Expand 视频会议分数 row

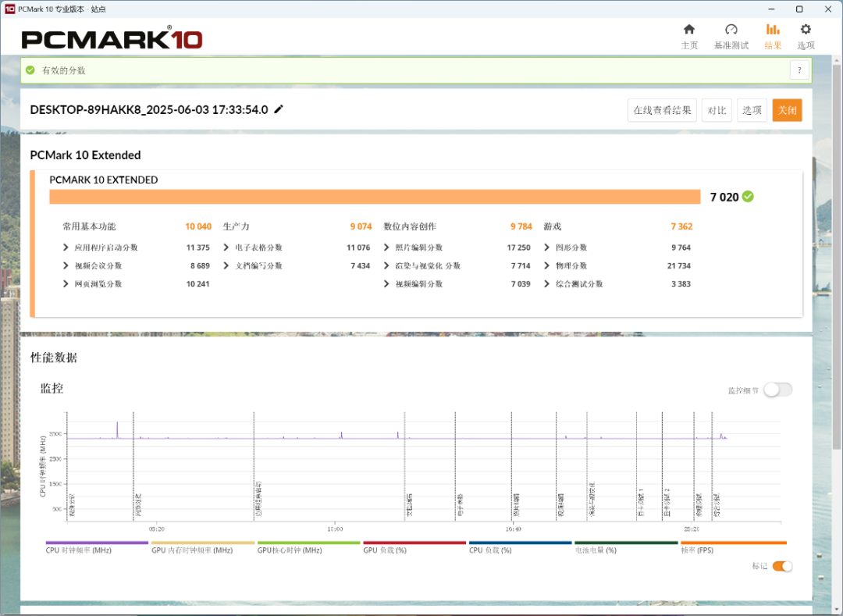tap(66, 265)
